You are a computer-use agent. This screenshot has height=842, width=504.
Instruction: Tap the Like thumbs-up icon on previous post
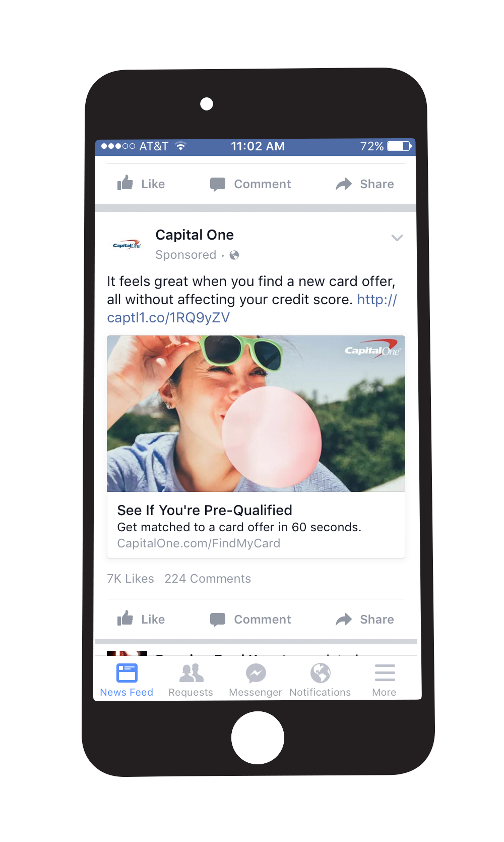(x=125, y=183)
